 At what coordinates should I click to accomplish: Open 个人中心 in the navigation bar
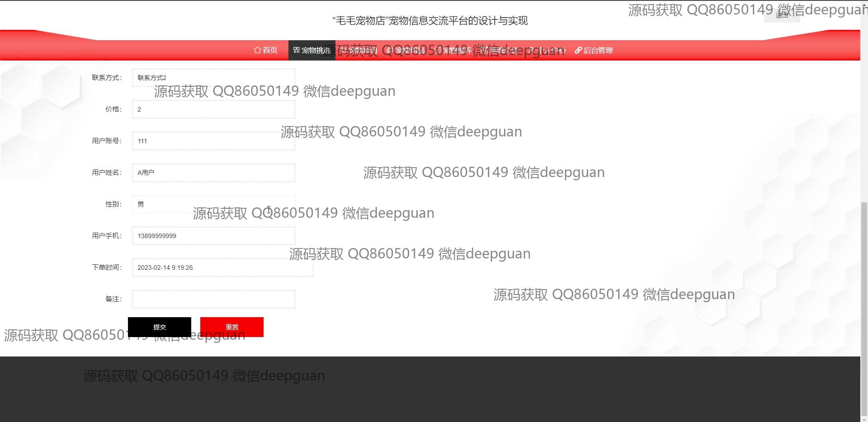(x=547, y=50)
